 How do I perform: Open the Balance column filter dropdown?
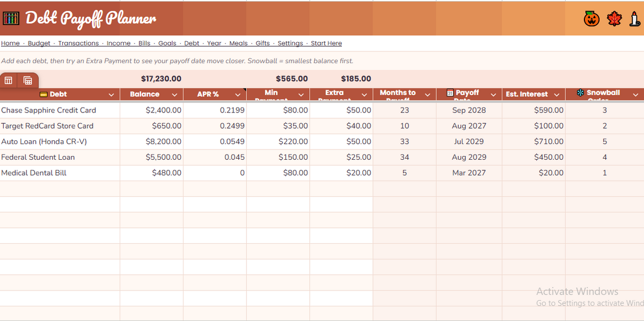coord(174,95)
